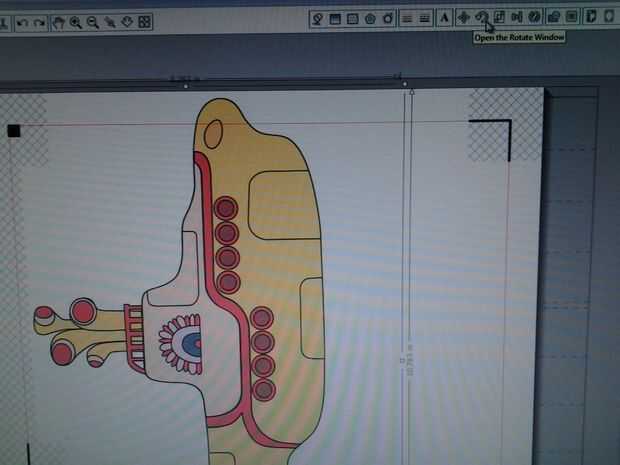
Task: Open the Replicate window icon
Action: [535, 17]
